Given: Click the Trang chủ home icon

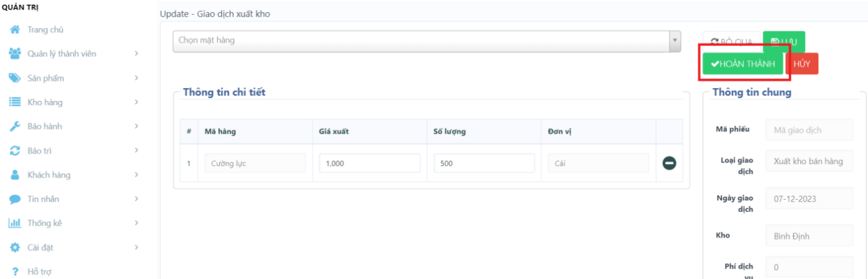Looking at the screenshot, I should click(14, 30).
